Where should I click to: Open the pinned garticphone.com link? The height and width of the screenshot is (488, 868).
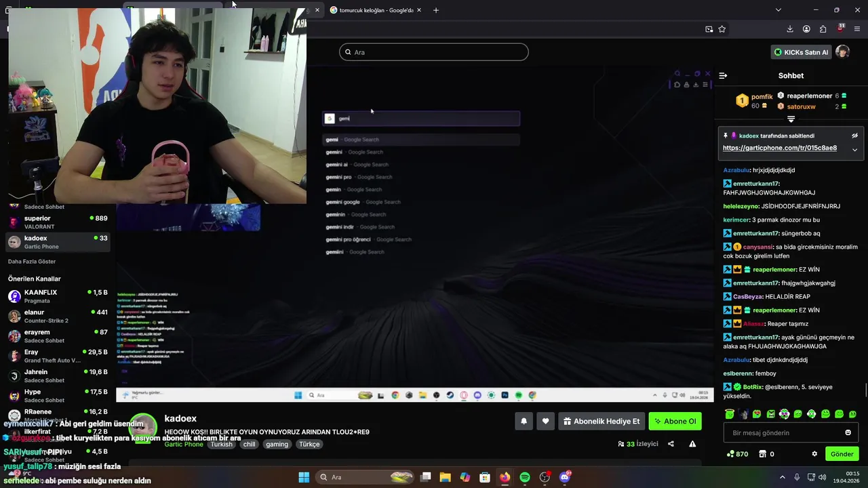pyautogui.click(x=779, y=148)
